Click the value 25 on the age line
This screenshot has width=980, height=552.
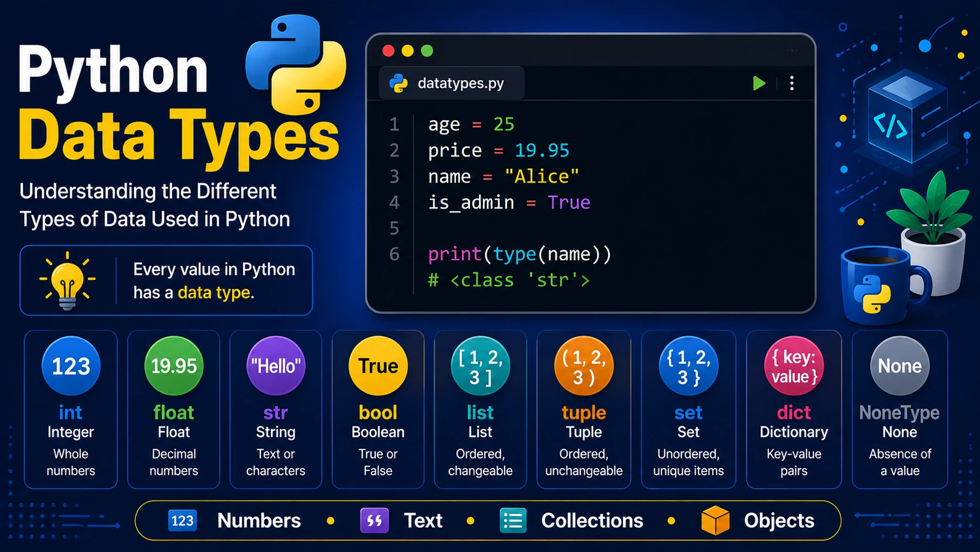[x=503, y=124]
